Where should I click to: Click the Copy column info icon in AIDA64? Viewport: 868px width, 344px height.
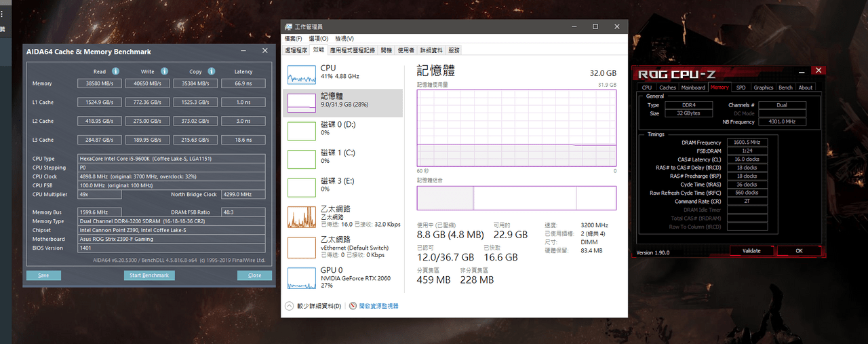point(212,71)
